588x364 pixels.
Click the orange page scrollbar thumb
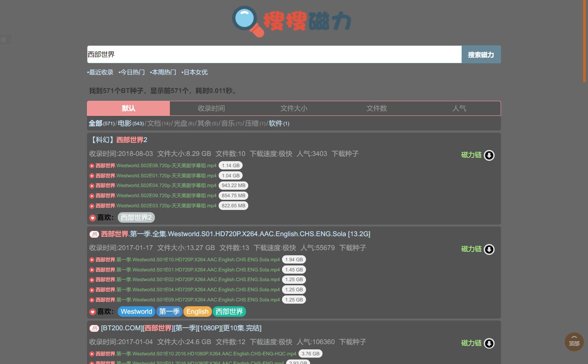click(x=584, y=41)
